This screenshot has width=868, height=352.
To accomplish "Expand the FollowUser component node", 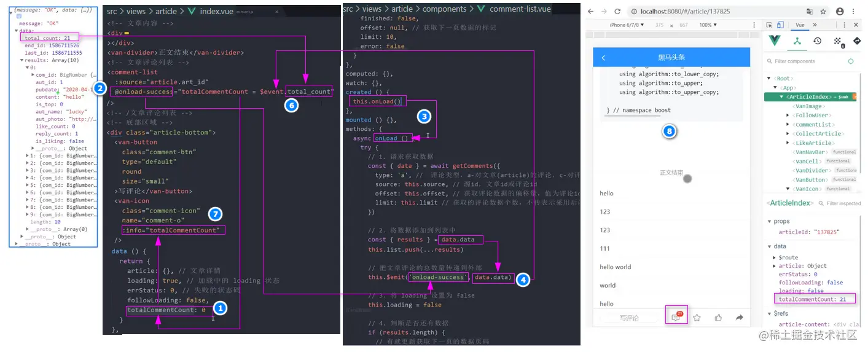I will point(788,115).
